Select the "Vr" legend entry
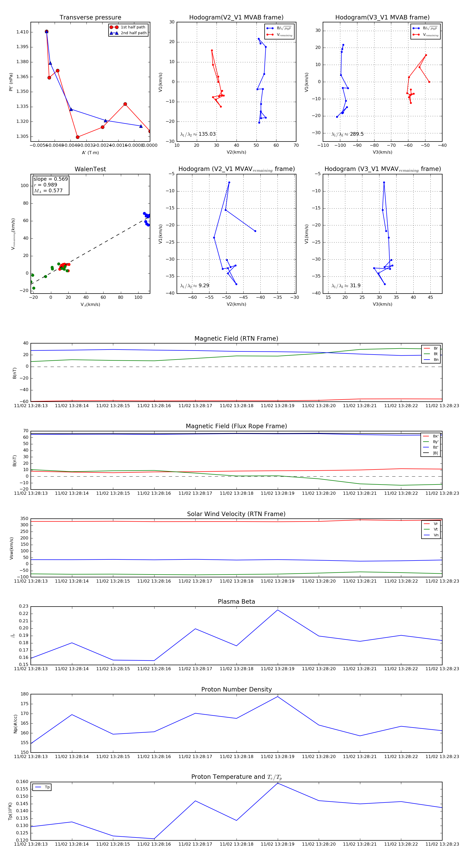The height and width of the screenshot is (868, 473). click(431, 524)
